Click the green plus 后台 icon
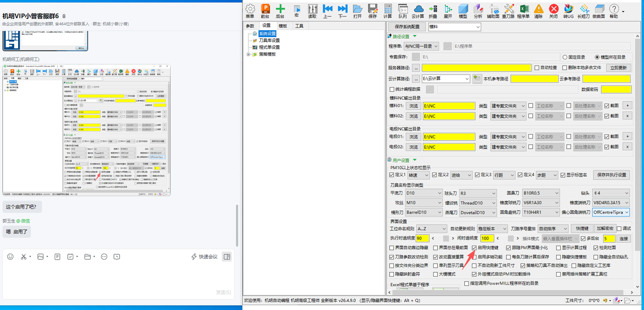The image size is (644, 310). [280, 11]
